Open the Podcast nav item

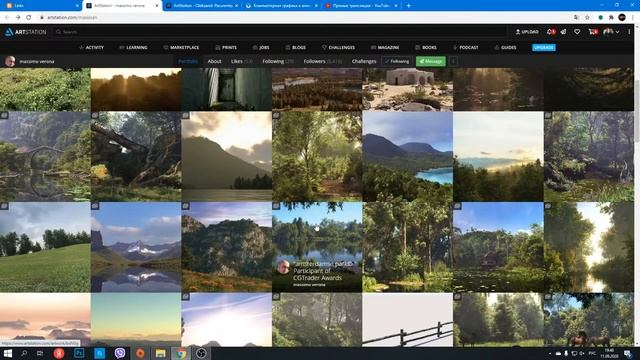[x=466, y=48]
